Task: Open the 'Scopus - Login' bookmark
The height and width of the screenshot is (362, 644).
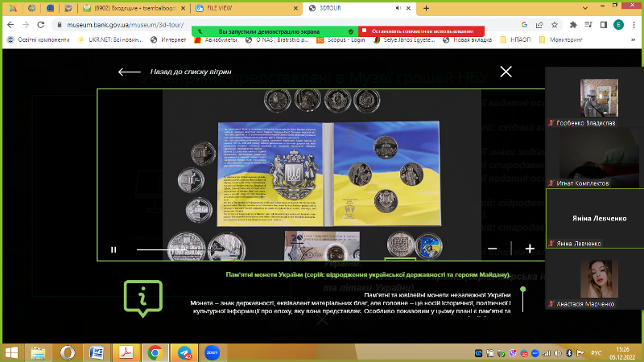Action: coord(341,39)
